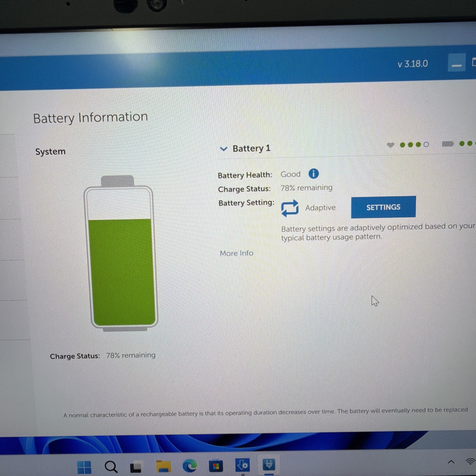476x476 pixels.
Task: Click 78% remaining below the battery graphic
Action: click(x=131, y=355)
